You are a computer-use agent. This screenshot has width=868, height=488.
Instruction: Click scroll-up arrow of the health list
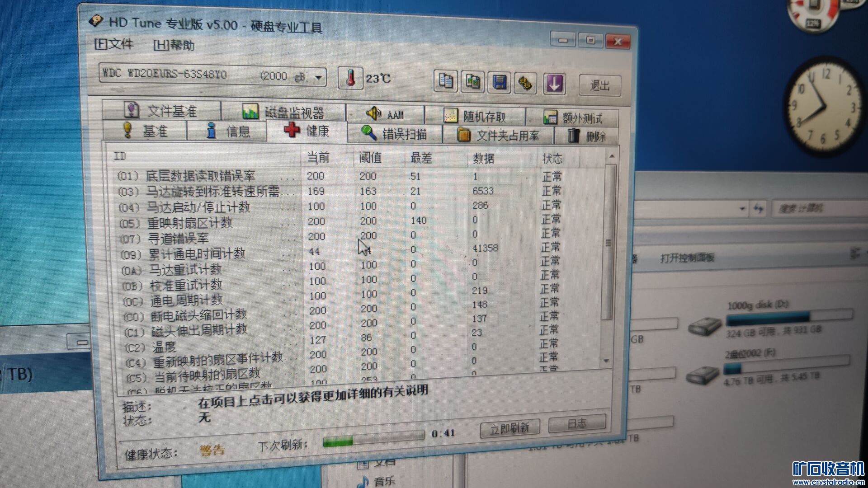[611, 156]
